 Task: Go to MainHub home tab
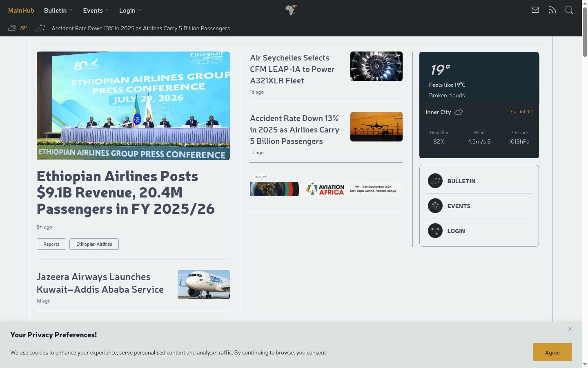point(21,10)
